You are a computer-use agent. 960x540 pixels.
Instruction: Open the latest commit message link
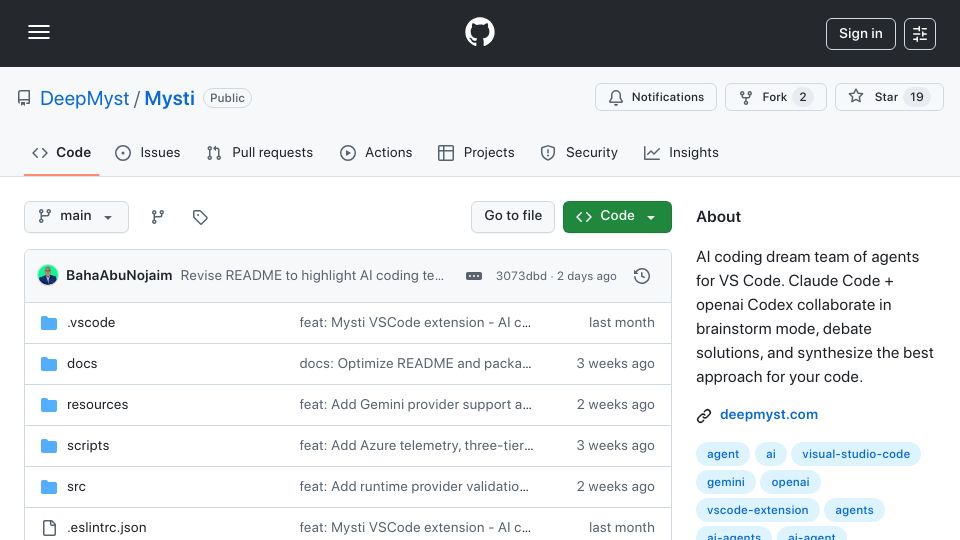coord(312,276)
